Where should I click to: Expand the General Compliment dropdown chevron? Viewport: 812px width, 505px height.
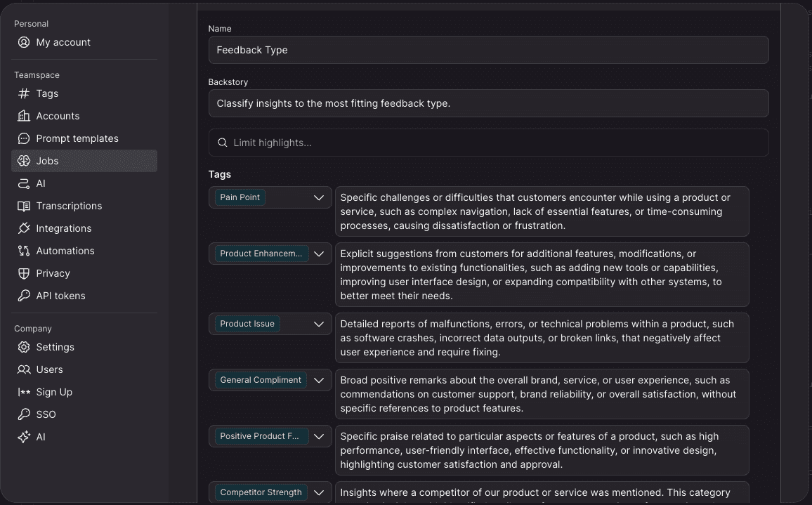tap(319, 380)
